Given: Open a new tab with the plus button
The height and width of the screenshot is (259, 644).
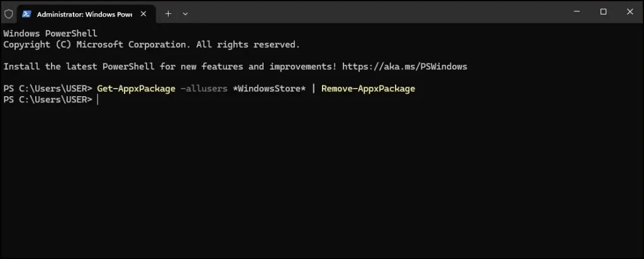Looking at the screenshot, I should (168, 14).
